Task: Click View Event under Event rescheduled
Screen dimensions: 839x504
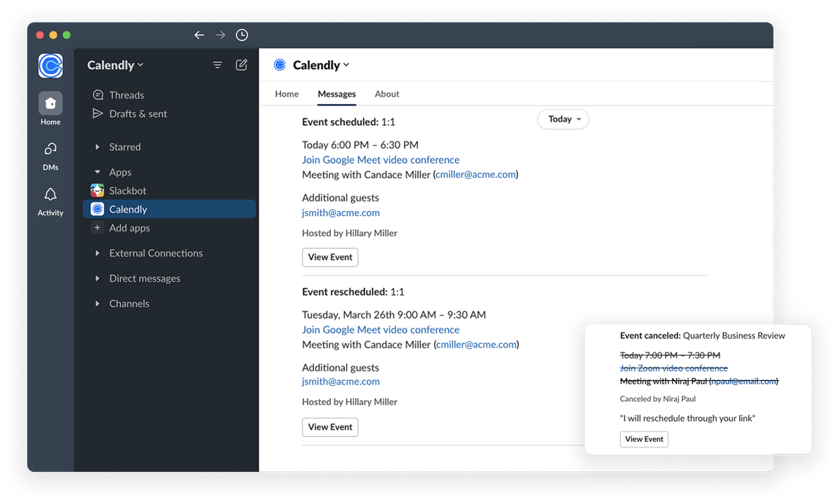Action: click(x=330, y=427)
